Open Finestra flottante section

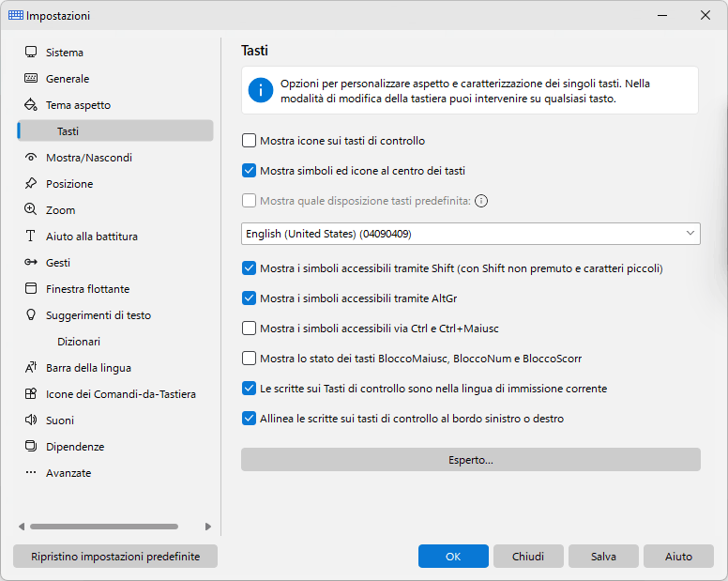click(x=115, y=289)
